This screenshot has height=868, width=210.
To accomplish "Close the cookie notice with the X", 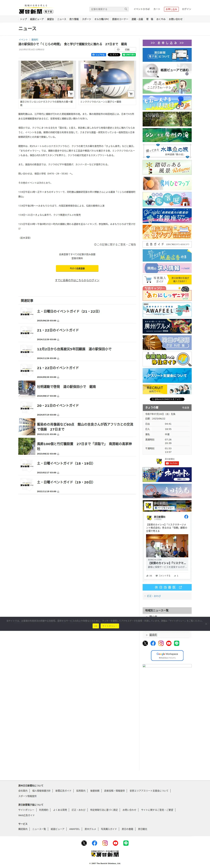I will (x=206, y=624).
